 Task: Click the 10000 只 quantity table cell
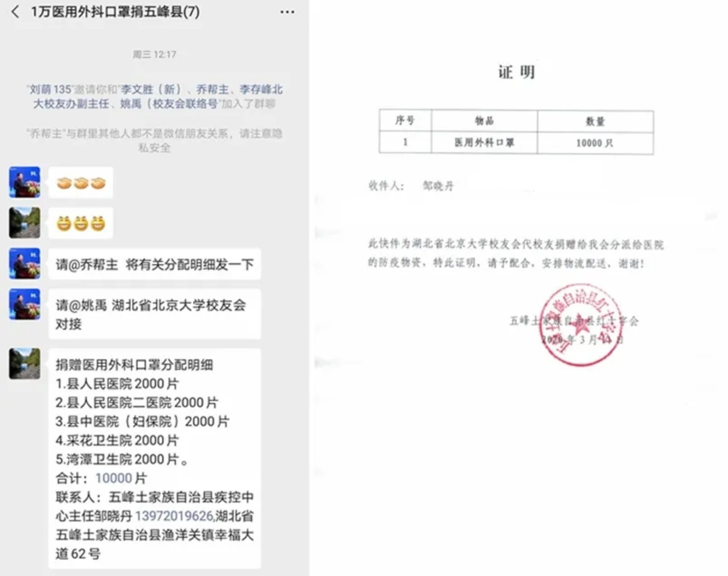(x=595, y=143)
